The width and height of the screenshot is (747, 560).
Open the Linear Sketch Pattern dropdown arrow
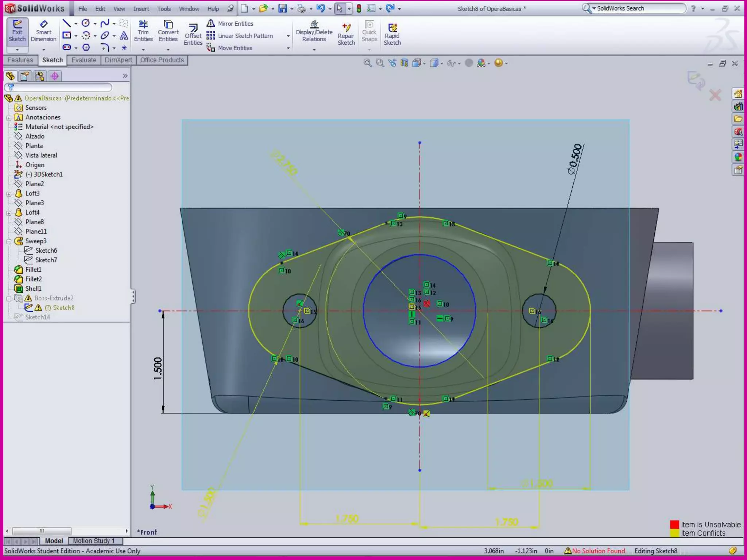288,36
